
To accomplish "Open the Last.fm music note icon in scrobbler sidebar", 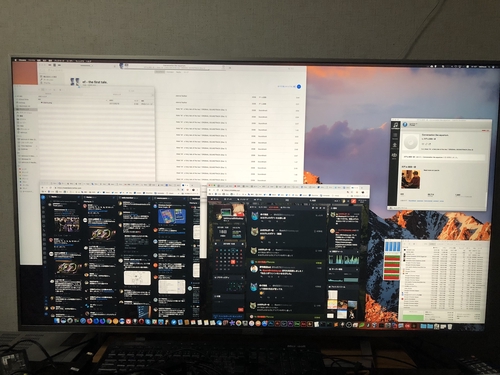I will (395, 125).
